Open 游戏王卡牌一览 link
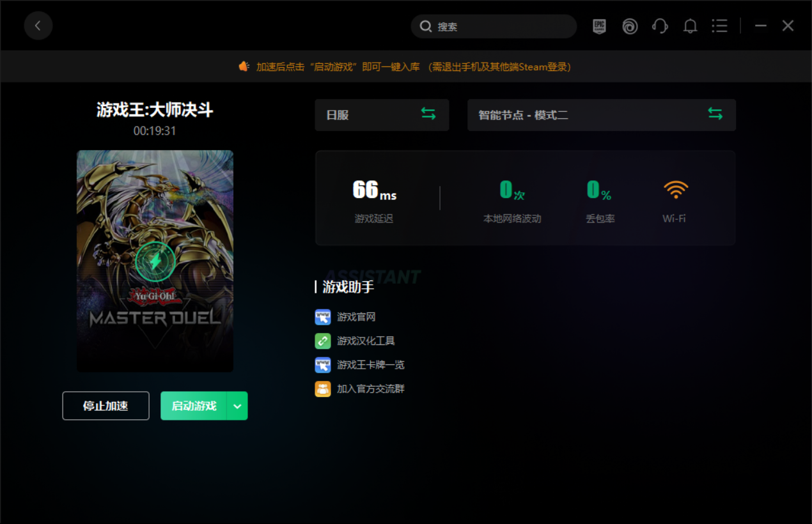The width and height of the screenshot is (812, 524). coord(371,365)
